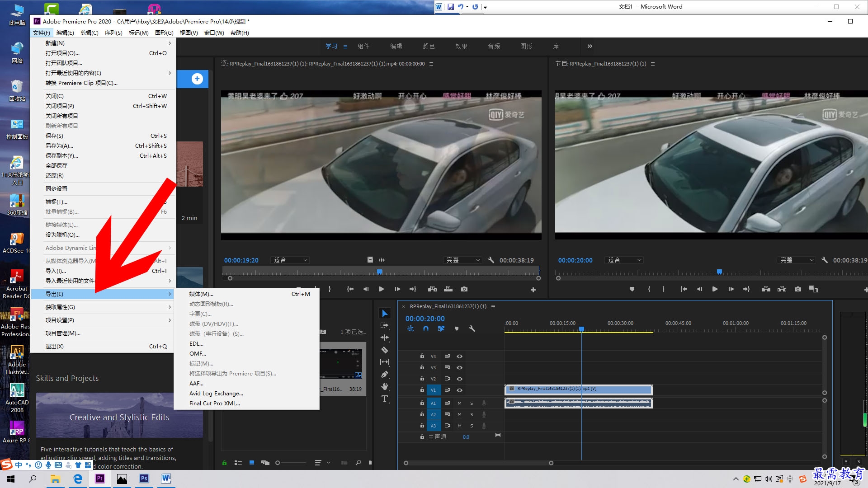The height and width of the screenshot is (488, 868).
Task: Solo track A2
Action: point(472,414)
